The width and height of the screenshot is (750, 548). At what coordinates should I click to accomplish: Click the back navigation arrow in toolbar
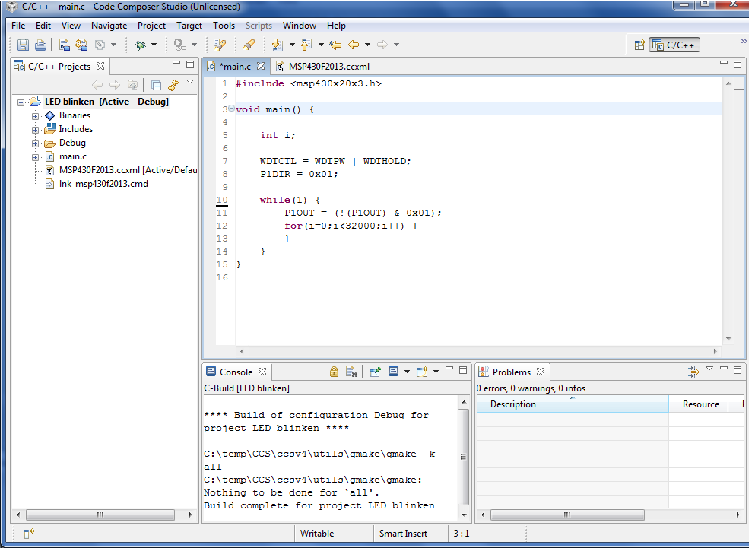tap(353, 45)
